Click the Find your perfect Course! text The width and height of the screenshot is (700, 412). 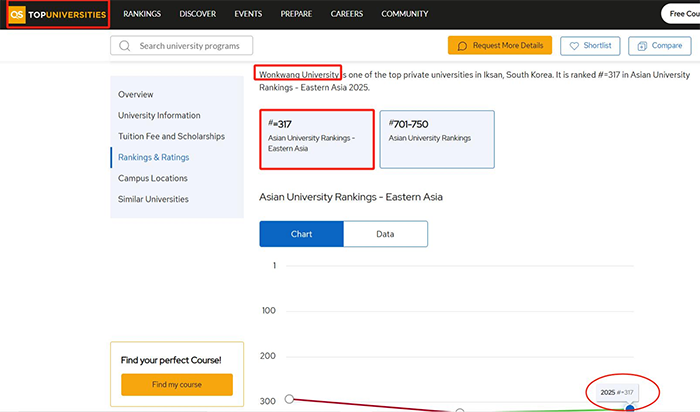tap(171, 360)
